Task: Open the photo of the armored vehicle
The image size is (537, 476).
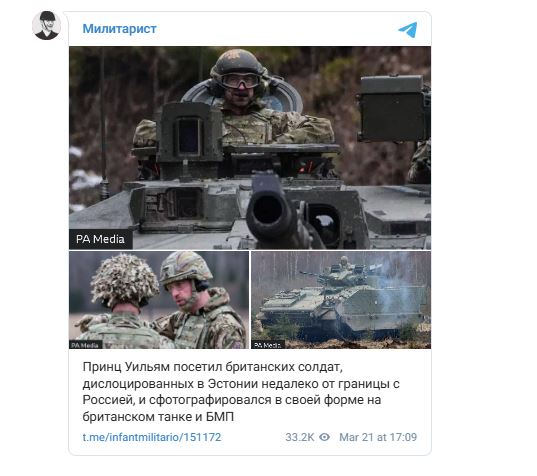Action: 341,300
